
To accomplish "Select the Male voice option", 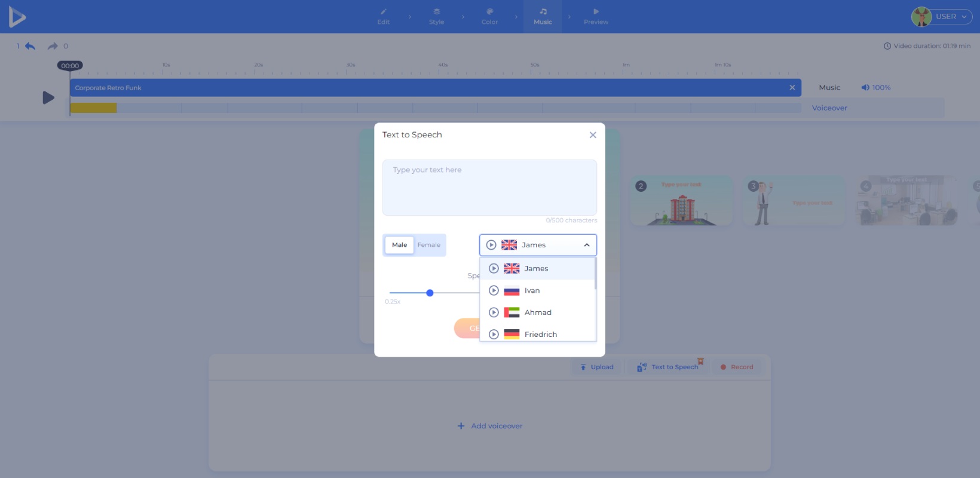I will [399, 245].
